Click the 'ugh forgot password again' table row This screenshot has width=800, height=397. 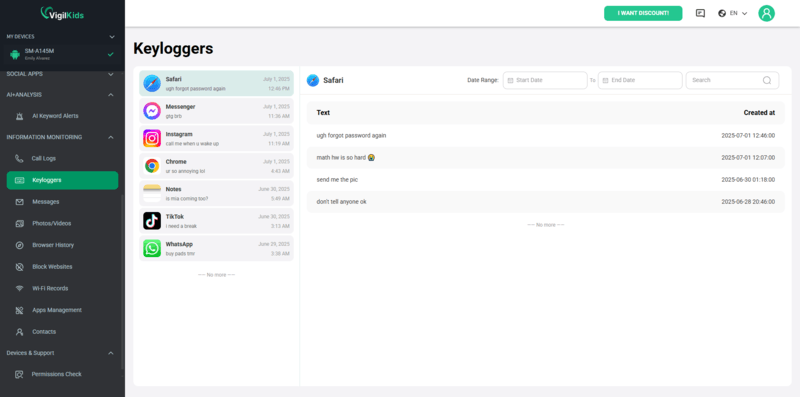pyautogui.click(x=545, y=136)
